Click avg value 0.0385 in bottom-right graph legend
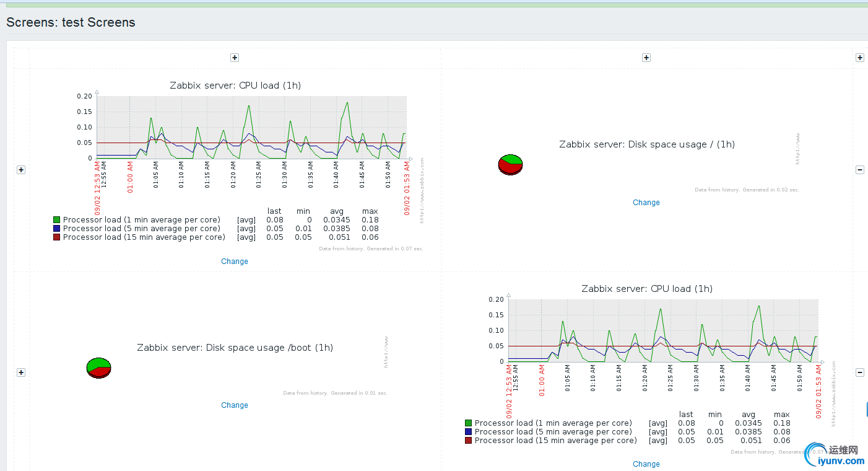868x471 pixels. [x=749, y=432]
